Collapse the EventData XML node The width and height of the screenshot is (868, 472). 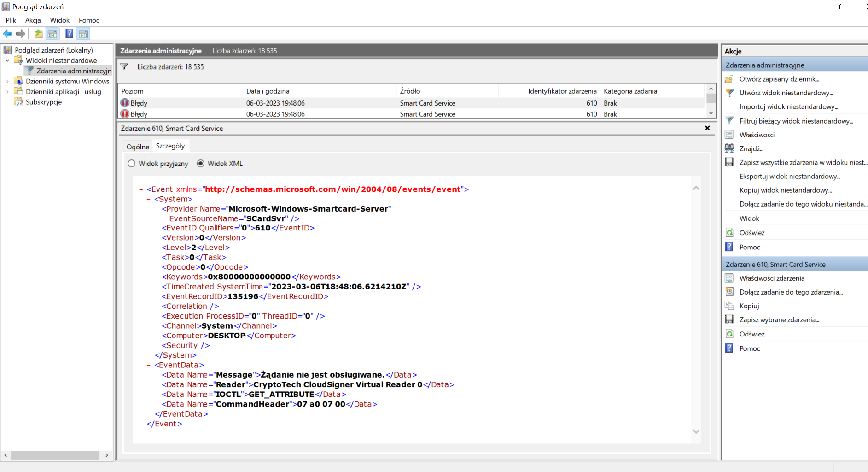pos(149,365)
